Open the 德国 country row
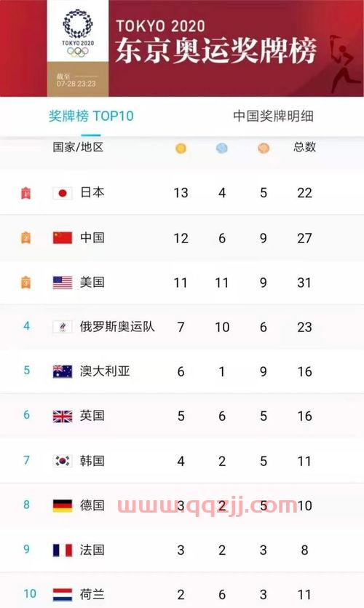This screenshot has height=608, width=364. 182,505
